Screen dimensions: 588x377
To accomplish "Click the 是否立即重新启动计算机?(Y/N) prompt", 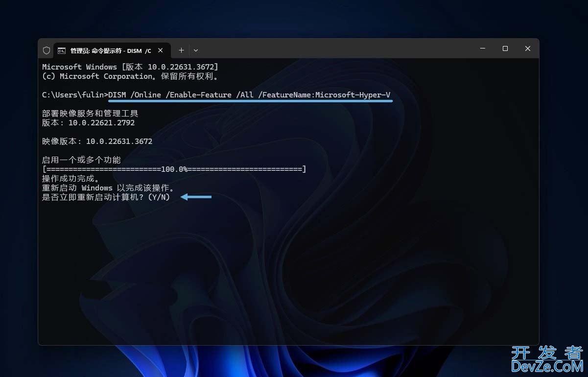I will point(106,197).
